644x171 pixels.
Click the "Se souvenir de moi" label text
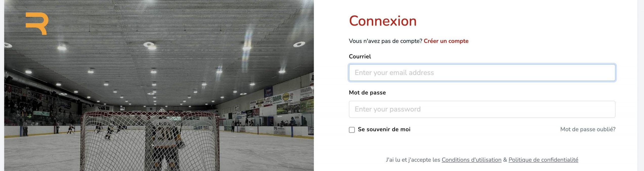384,129
